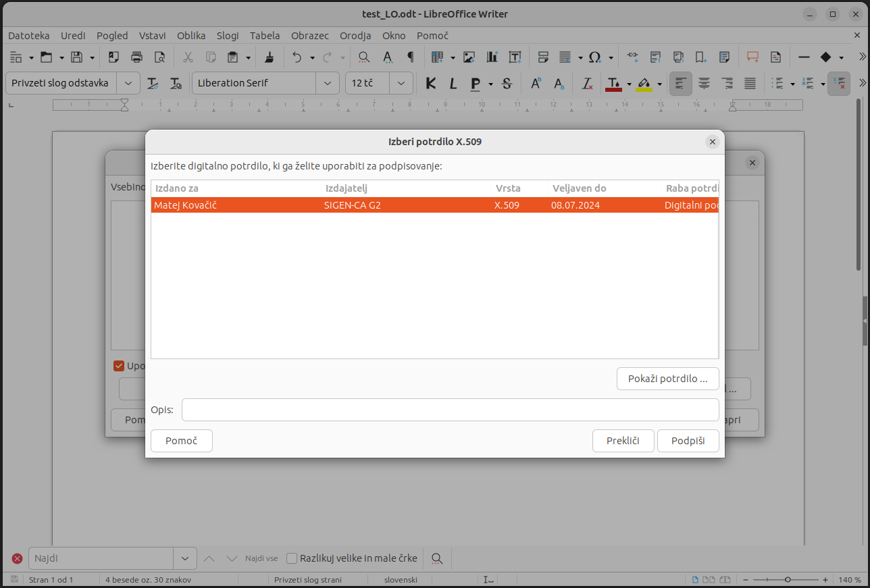This screenshot has height=588, width=870.
Task: Select the Matej Kovačič certificate row
Action: pos(434,205)
